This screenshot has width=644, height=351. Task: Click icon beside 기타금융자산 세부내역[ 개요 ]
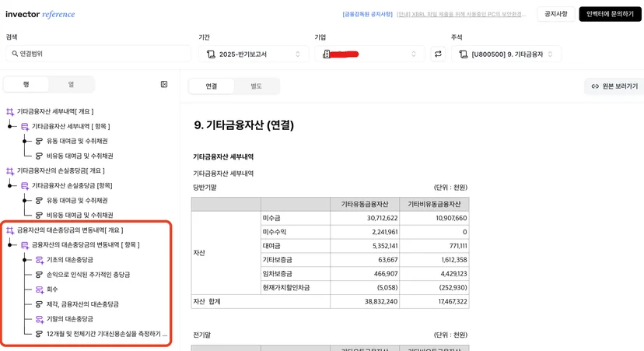10,112
